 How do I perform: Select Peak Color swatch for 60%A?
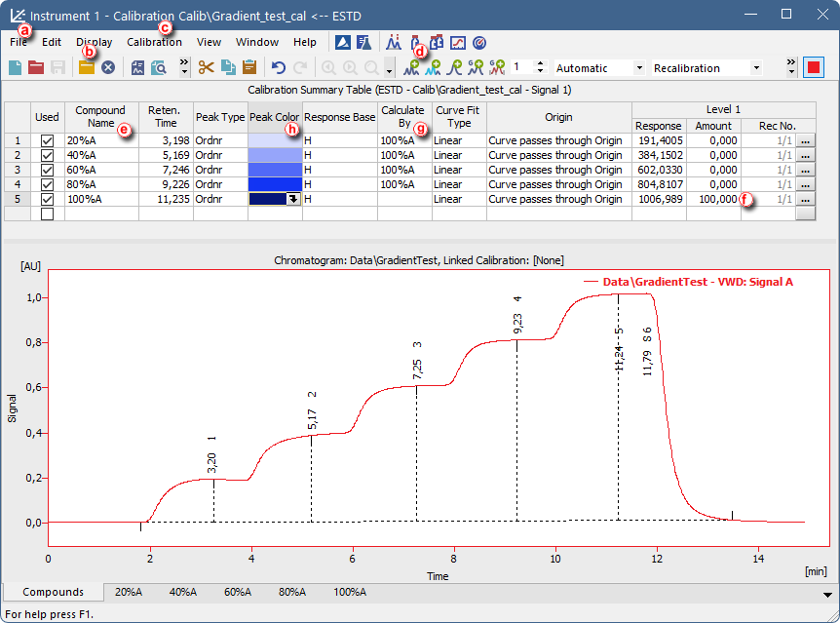(275, 170)
